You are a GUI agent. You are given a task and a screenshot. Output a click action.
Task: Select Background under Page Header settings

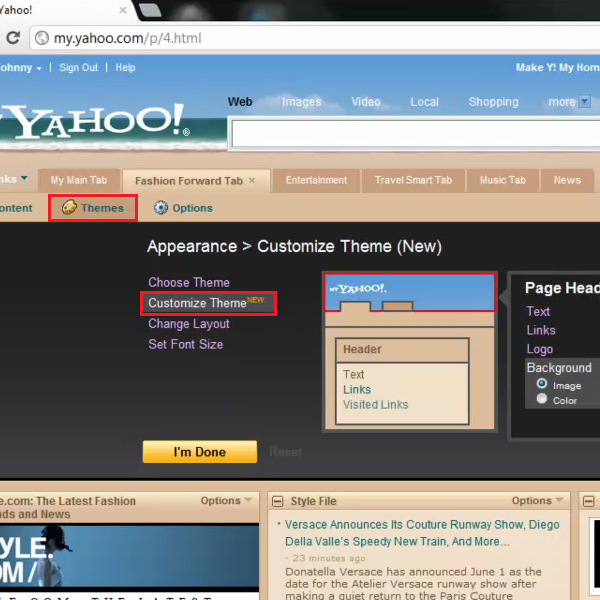(559, 368)
